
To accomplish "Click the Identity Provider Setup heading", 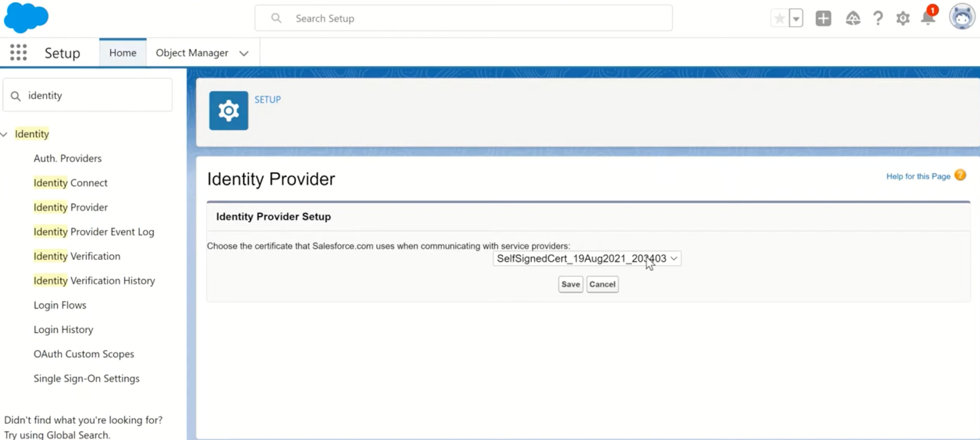I will click(x=274, y=216).
